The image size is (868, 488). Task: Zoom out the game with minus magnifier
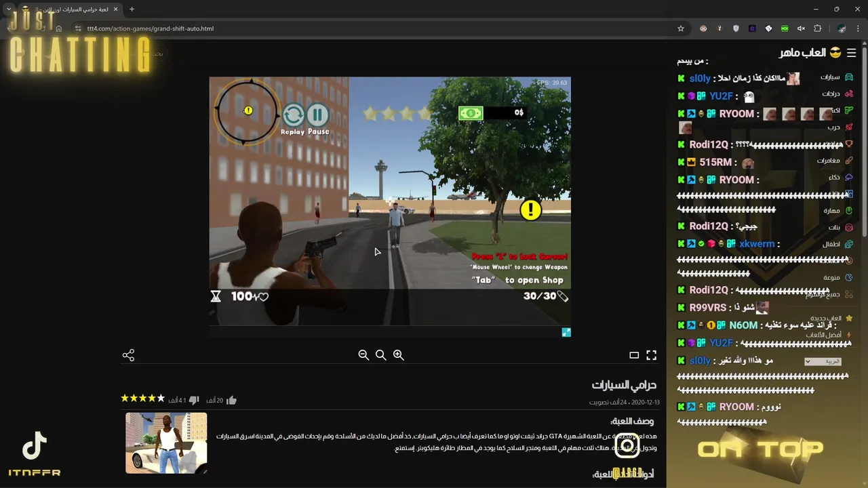pyautogui.click(x=363, y=355)
